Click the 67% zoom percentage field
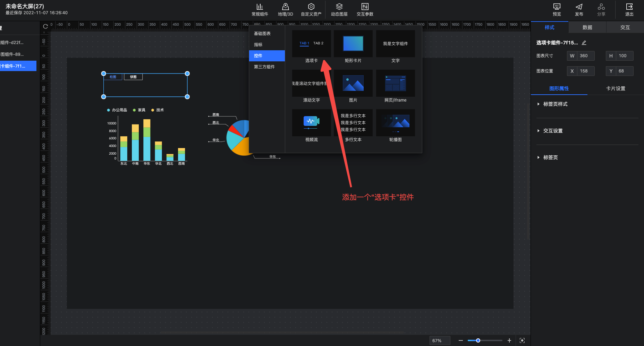Screen dimensions: 644x346 [x=440, y=341]
